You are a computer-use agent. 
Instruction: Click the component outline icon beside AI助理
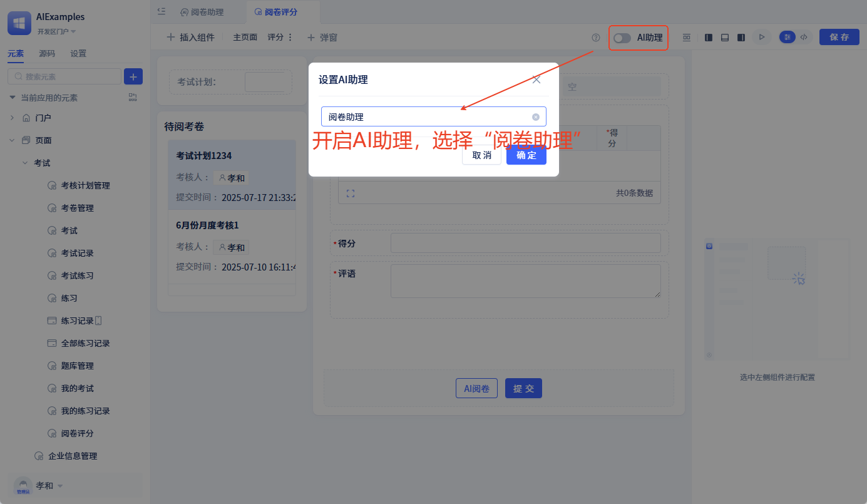pyautogui.click(x=687, y=38)
